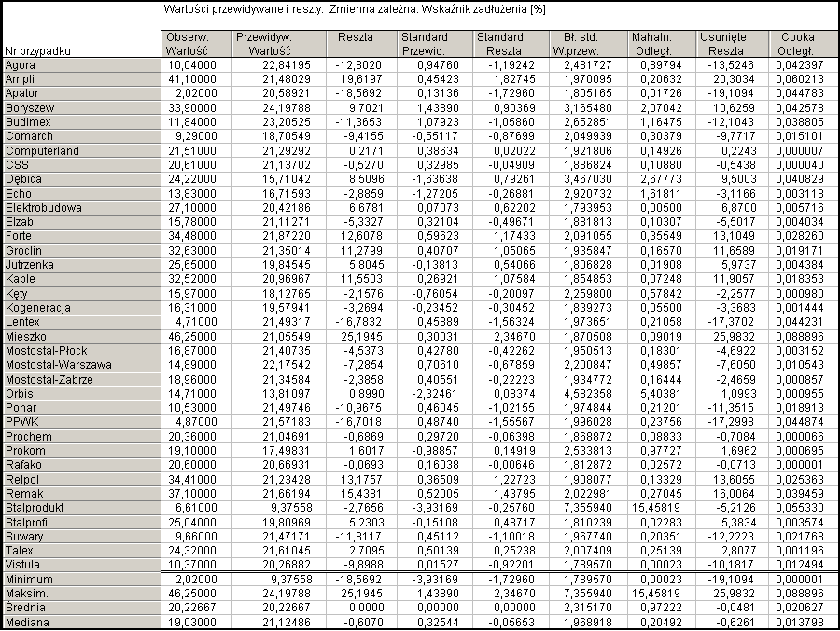Click the Stalprofil row label

point(81,523)
